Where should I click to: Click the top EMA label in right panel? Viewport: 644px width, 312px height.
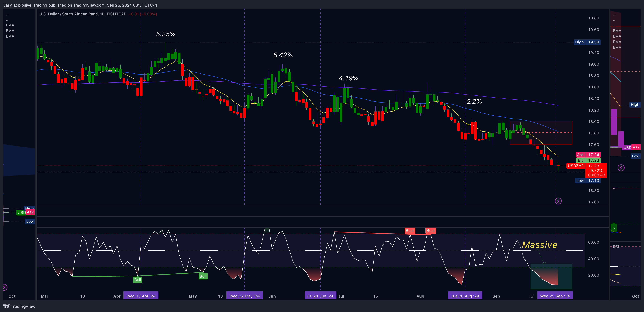pyautogui.click(x=617, y=31)
